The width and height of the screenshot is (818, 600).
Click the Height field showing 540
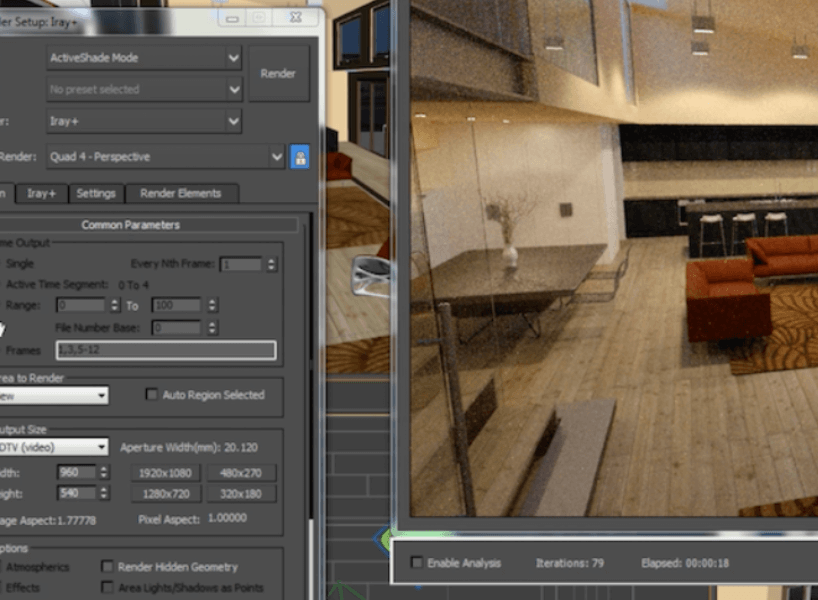tap(76, 493)
